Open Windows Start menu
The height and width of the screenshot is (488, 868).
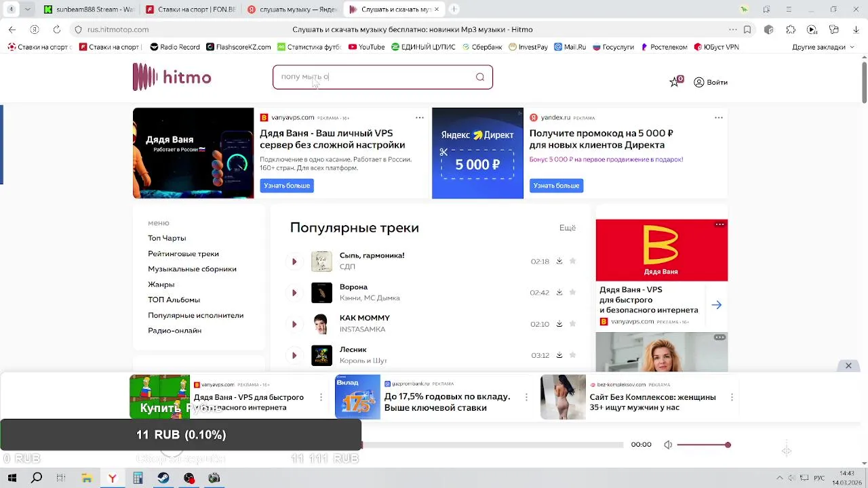(x=12, y=478)
